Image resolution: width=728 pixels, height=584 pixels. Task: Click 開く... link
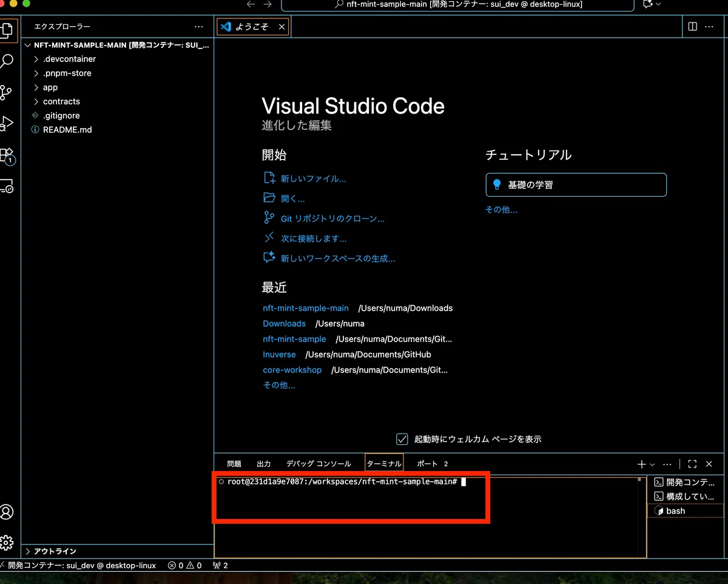292,199
